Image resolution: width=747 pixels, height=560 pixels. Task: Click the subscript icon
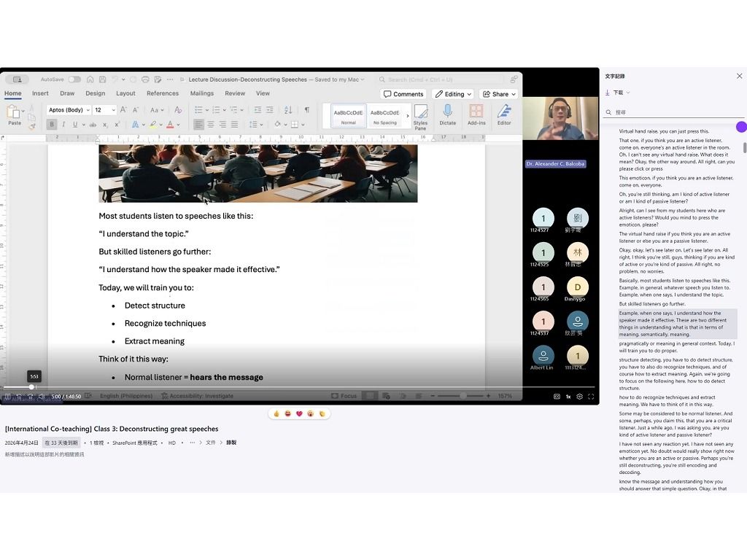pos(105,125)
